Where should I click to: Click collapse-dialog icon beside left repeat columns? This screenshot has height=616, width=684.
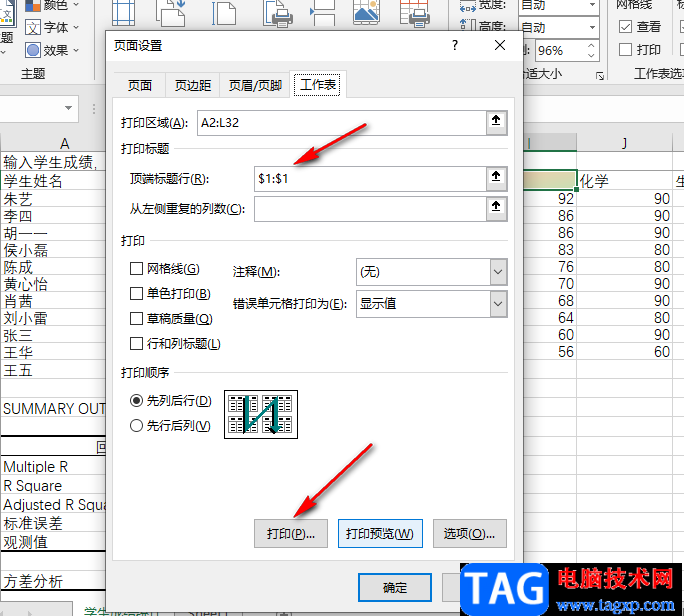496,207
